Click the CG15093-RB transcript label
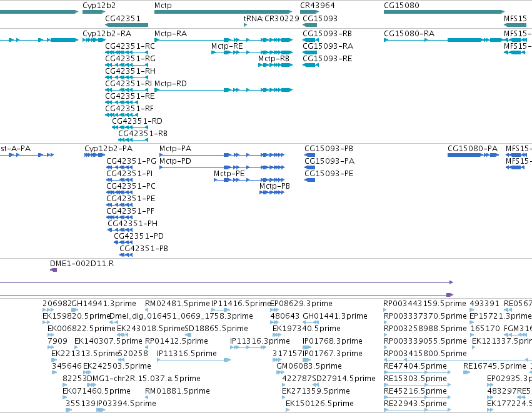This screenshot has width=532, height=413. (327, 34)
